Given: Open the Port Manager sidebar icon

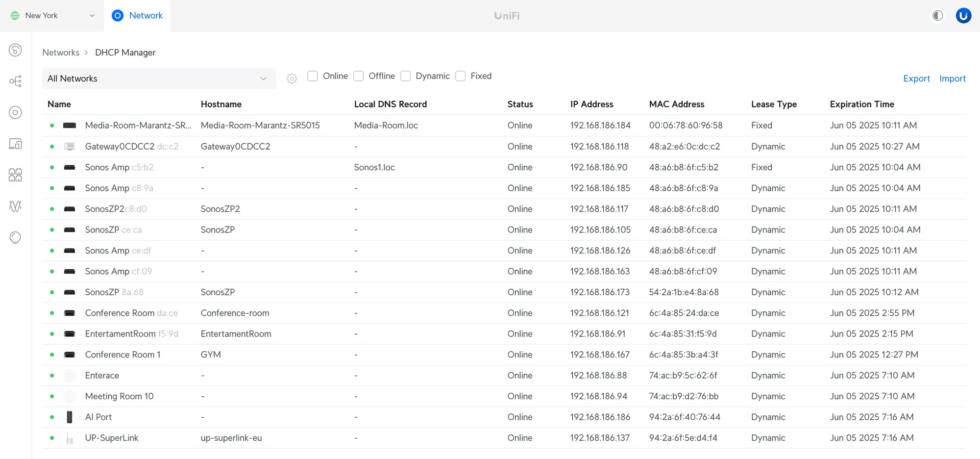Looking at the screenshot, I should pos(15,175).
